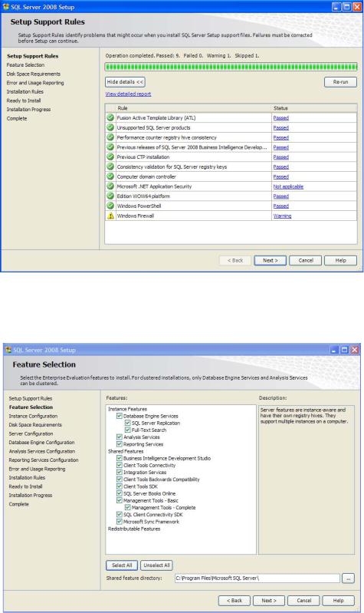This screenshot has height=613, width=364.
Task: Click SQL Server Setup title icon in Setup Support Rules window
Action: point(6,7)
